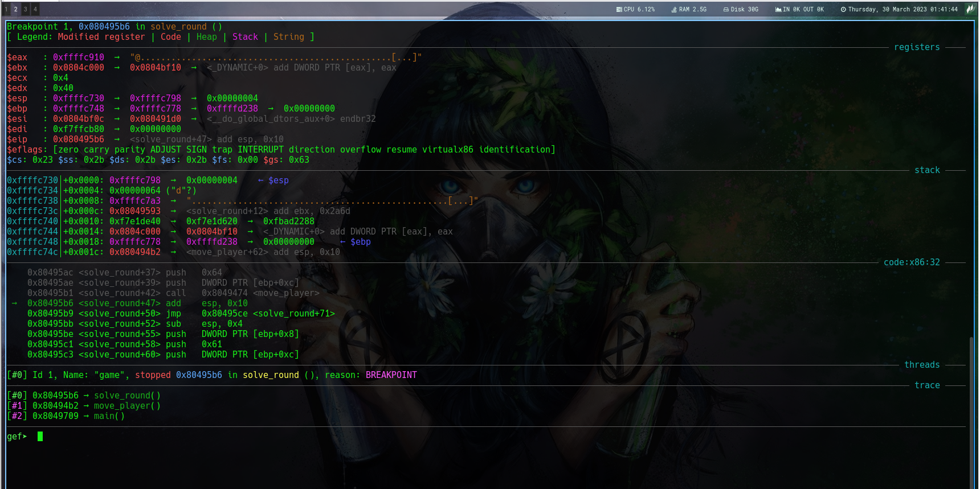Click the $esp register value 0xffffc730

coord(79,98)
